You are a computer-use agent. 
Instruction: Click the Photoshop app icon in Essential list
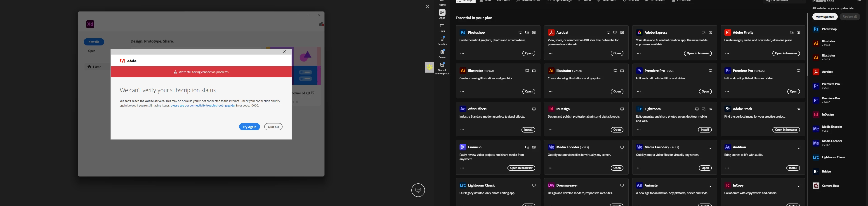(463, 33)
